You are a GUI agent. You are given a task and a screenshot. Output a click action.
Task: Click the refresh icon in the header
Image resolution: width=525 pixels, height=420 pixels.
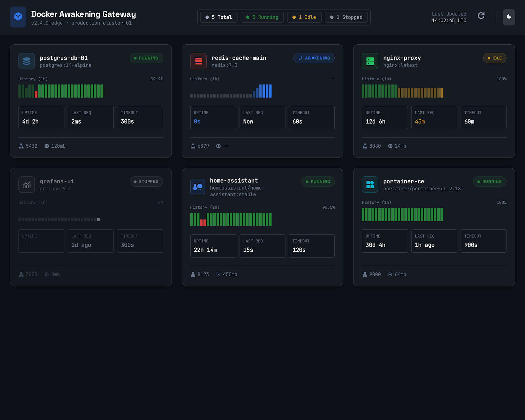click(481, 15)
